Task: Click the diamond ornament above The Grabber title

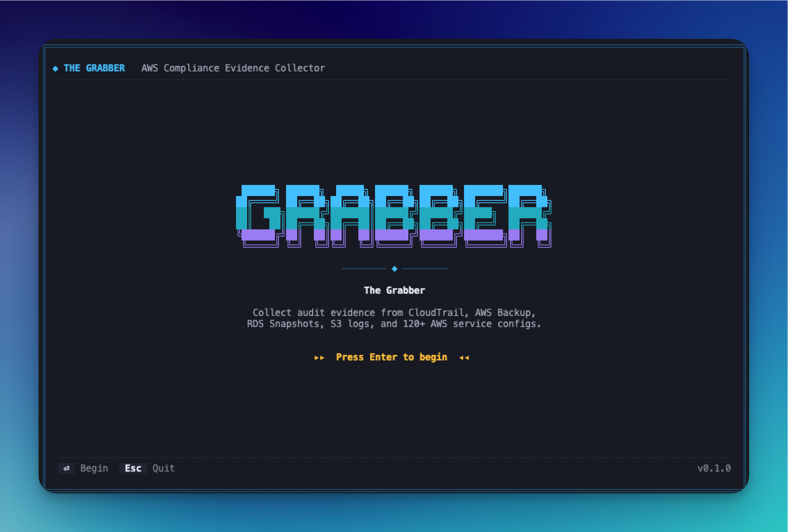Action: pos(394,268)
